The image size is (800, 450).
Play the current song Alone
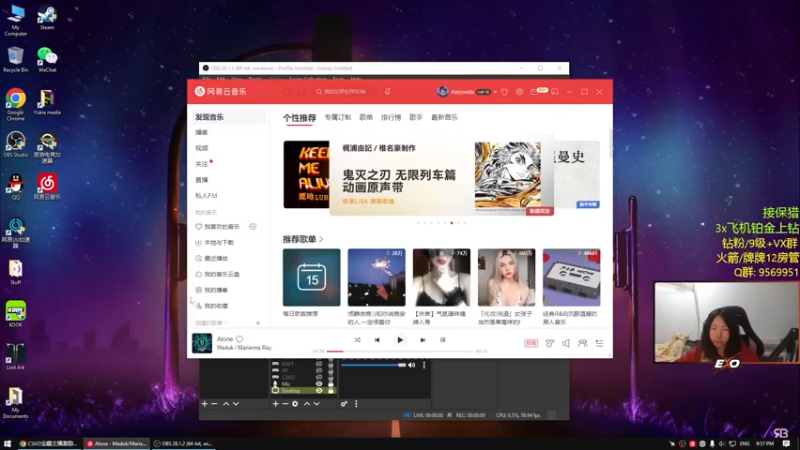click(x=400, y=340)
